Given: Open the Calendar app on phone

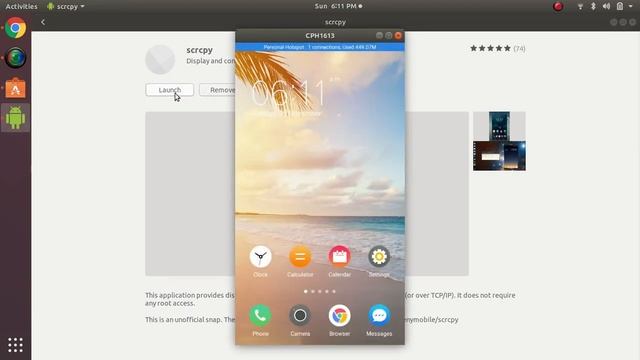Looking at the screenshot, I should pos(340,257).
